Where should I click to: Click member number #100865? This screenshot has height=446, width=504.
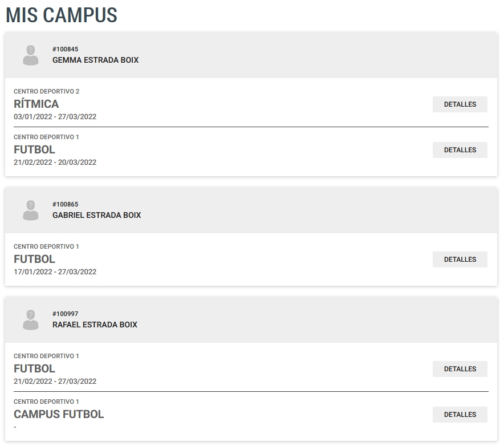click(65, 204)
